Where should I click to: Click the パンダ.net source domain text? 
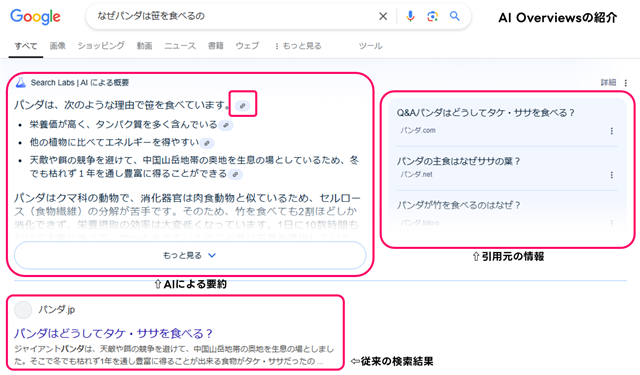click(416, 174)
